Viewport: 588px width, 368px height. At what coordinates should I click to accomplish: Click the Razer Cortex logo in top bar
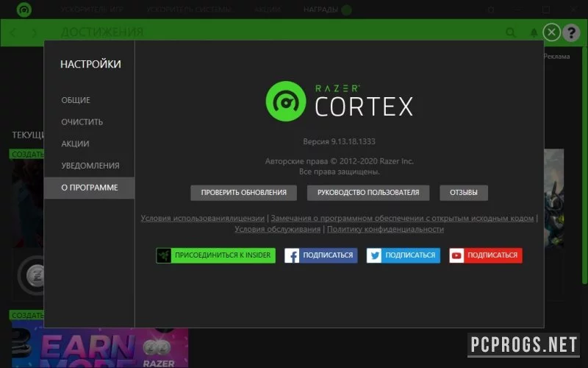point(24,10)
